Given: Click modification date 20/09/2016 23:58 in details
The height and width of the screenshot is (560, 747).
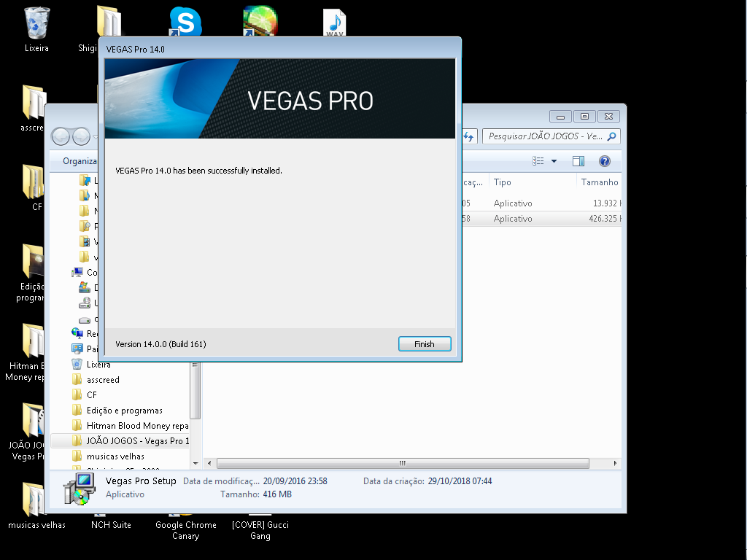Looking at the screenshot, I should 295,481.
